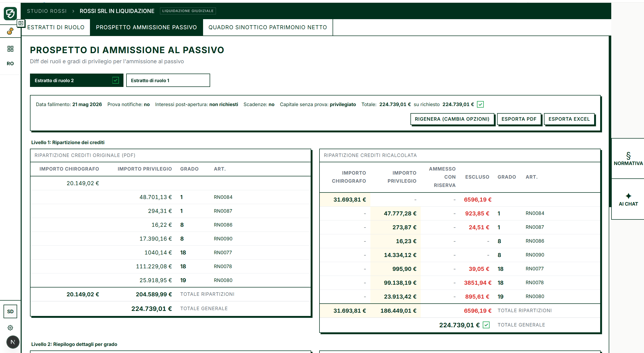Click original amount 111.229,08 €
Image resolution: width=644 pixels, height=353 pixels.
[154, 266]
